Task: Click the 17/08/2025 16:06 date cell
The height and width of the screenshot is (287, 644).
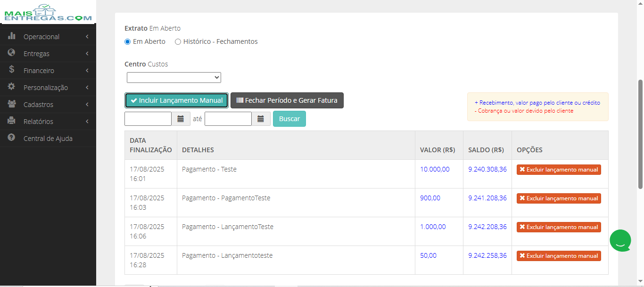Action: (x=151, y=231)
